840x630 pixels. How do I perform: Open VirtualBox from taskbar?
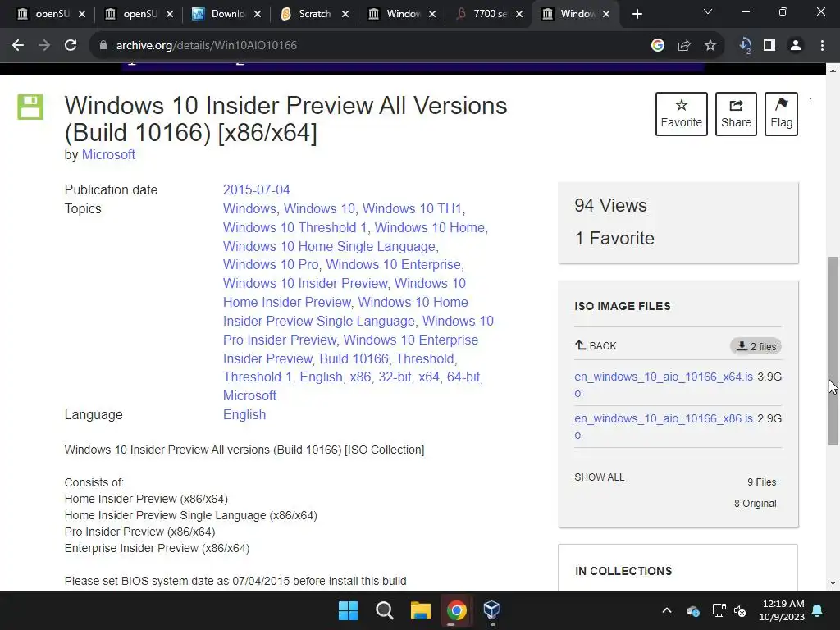491,610
